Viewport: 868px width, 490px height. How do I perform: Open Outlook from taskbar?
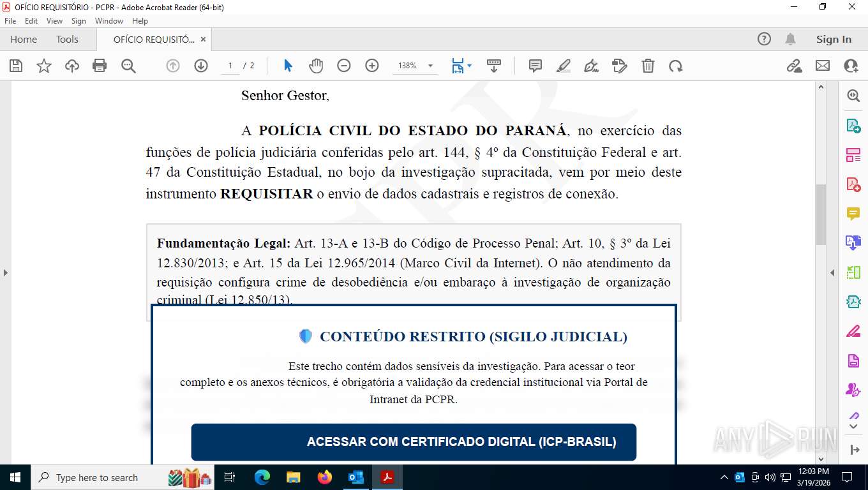(x=356, y=477)
